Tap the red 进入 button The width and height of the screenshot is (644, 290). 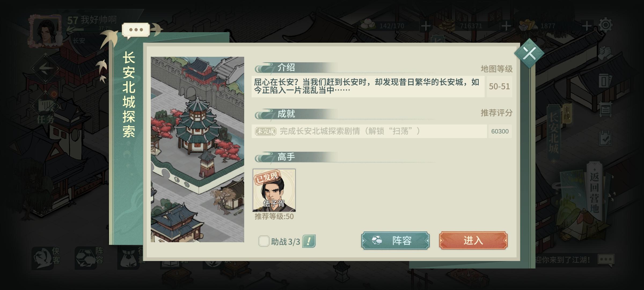click(x=473, y=240)
